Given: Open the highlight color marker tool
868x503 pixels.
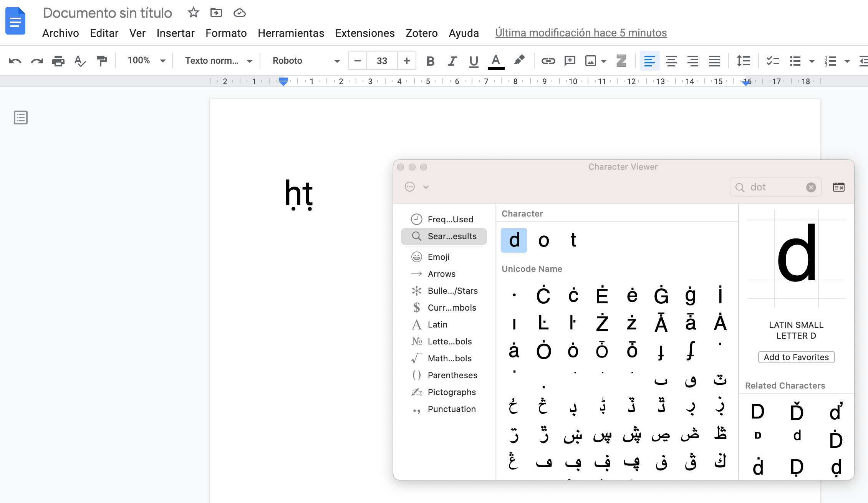Looking at the screenshot, I should click(519, 60).
